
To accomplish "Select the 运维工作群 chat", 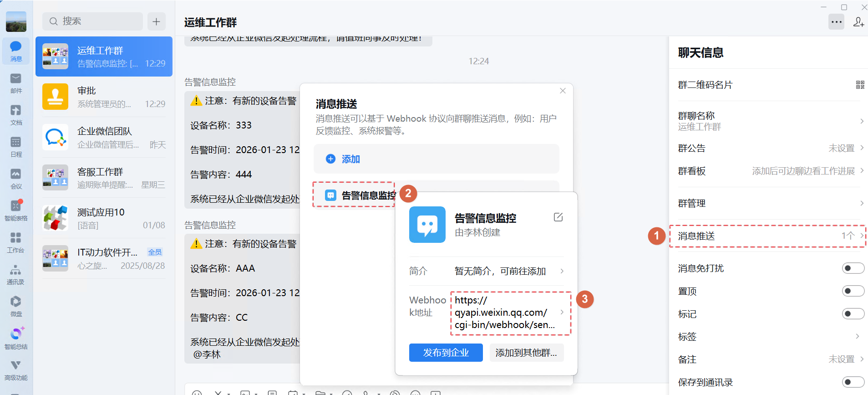I will pyautogui.click(x=104, y=56).
